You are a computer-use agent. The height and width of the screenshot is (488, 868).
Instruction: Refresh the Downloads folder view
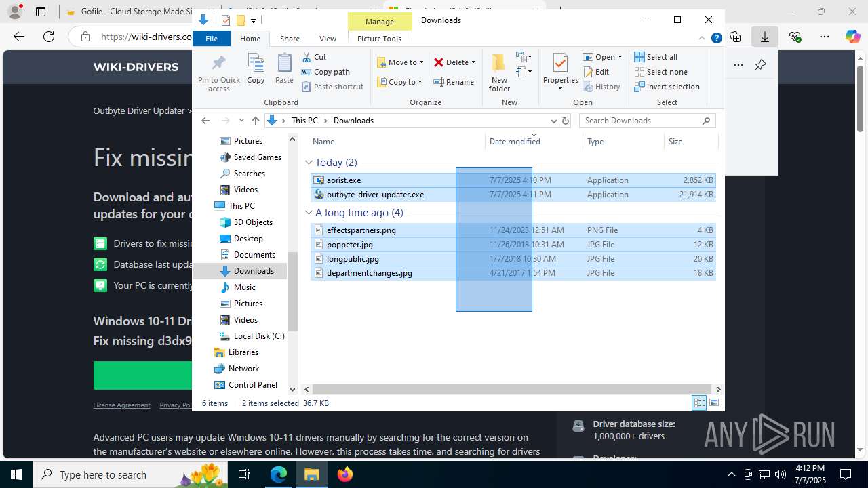point(566,121)
